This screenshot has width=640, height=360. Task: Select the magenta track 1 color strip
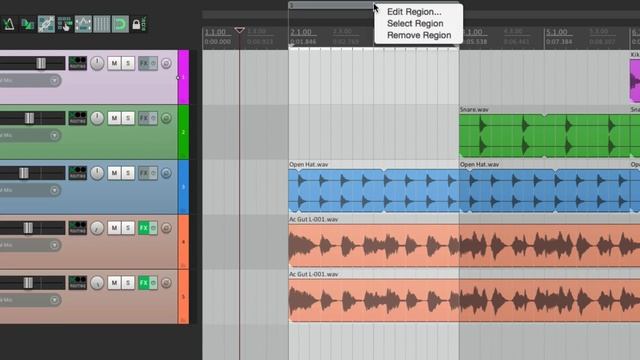(183, 77)
